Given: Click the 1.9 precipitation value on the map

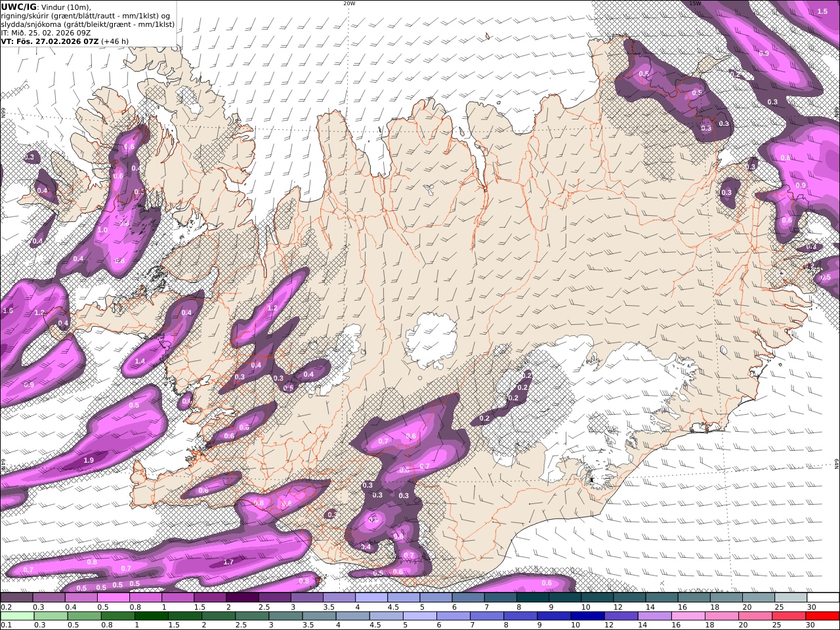Looking at the screenshot, I should pyautogui.click(x=89, y=461).
